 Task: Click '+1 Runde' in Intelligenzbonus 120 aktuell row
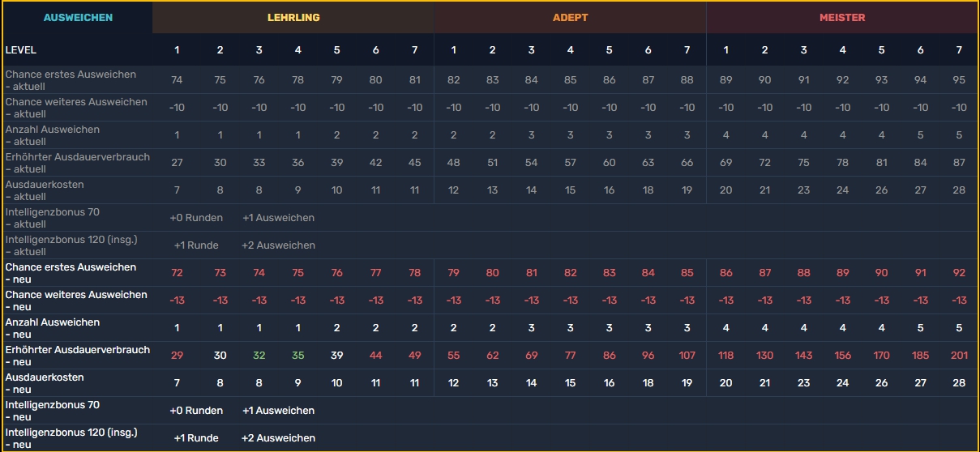196,245
